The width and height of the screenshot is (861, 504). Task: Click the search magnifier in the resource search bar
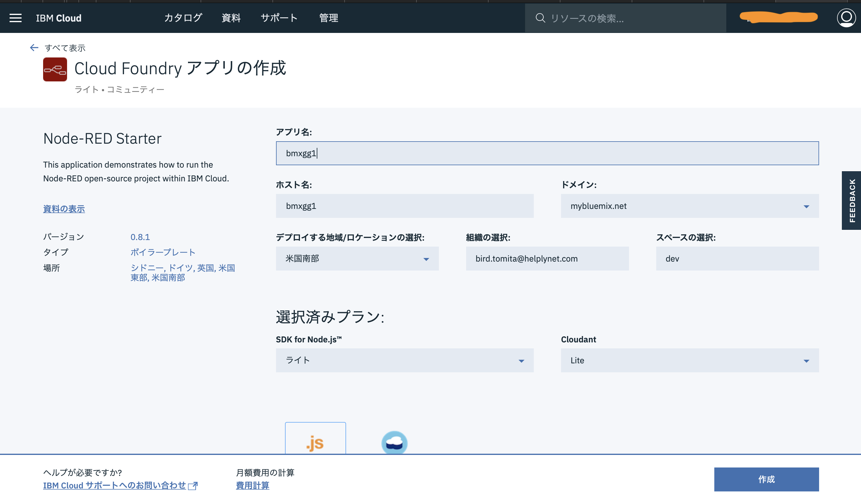coord(540,18)
